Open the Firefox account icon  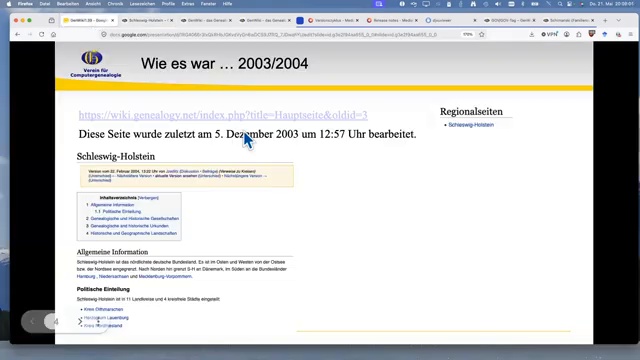(567, 35)
